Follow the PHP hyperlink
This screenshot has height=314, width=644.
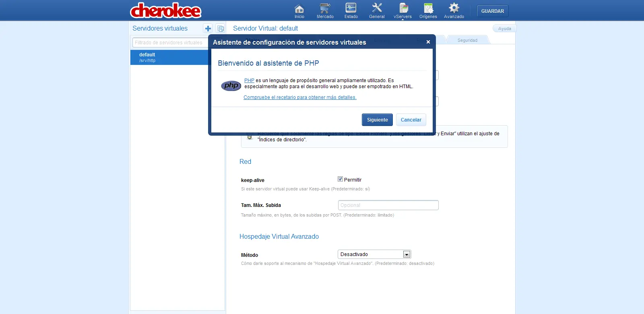point(249,81)
